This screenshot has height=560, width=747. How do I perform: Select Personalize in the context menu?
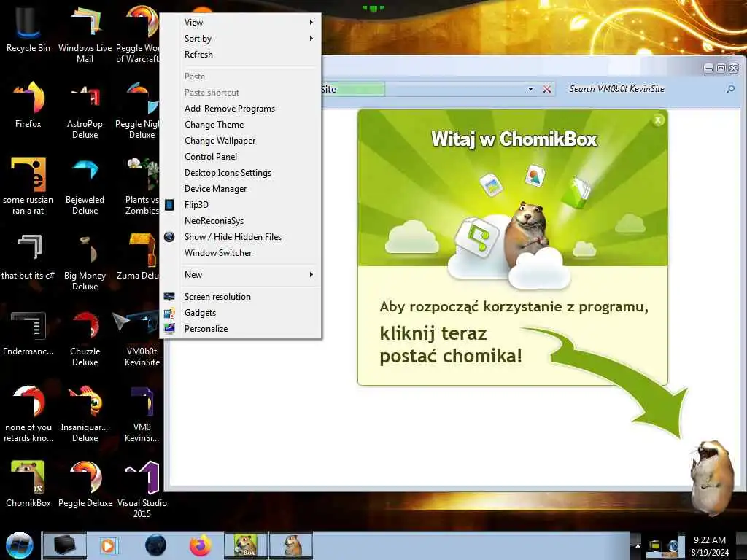pyautogui.click(x=241, y=329)
